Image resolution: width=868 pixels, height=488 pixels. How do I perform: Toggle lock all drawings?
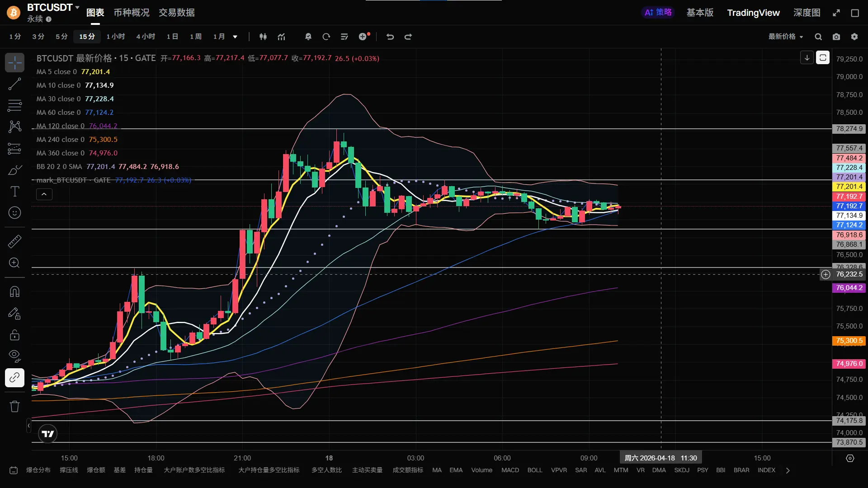pyautogui.click(x=14, y=335)
